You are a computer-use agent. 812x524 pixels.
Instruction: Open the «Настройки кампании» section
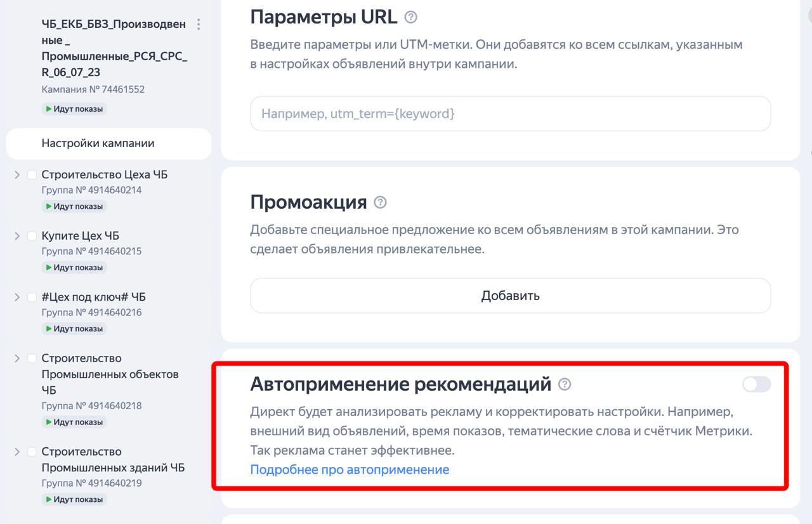pyautogui.click(x=98, y=143)
